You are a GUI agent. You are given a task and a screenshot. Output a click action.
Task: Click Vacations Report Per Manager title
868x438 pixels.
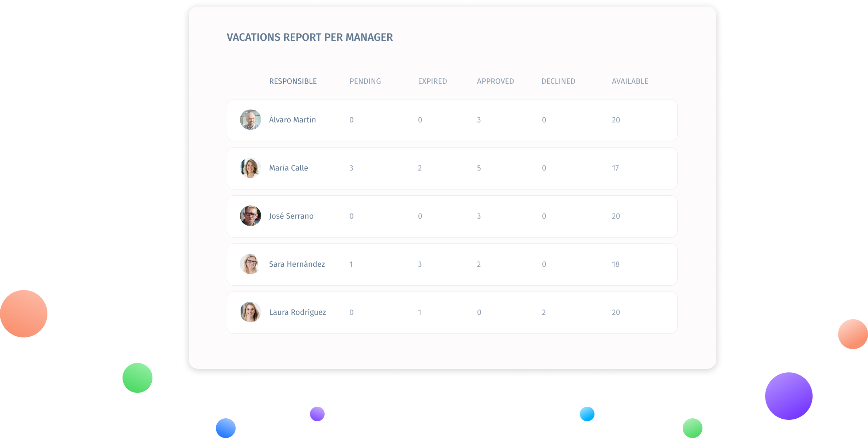[310, 37]
